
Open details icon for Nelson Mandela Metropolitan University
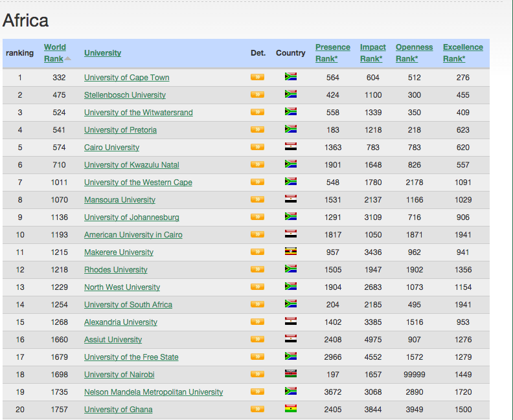click(x=257, y=392)
